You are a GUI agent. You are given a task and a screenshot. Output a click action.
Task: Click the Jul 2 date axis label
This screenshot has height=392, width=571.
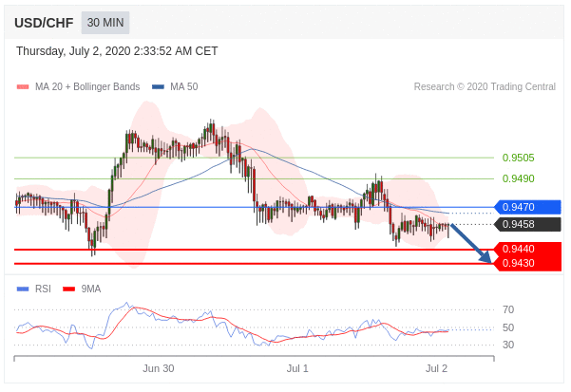[x=436, y=368]
